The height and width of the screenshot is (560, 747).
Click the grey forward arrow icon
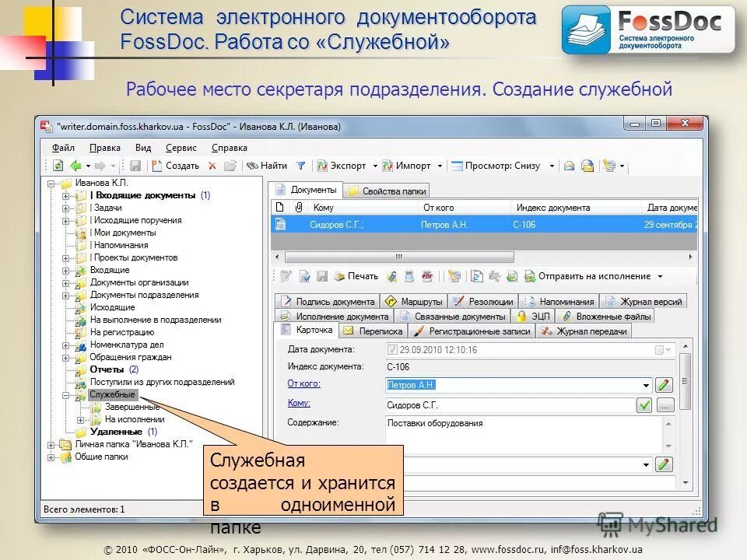point(100,166)
